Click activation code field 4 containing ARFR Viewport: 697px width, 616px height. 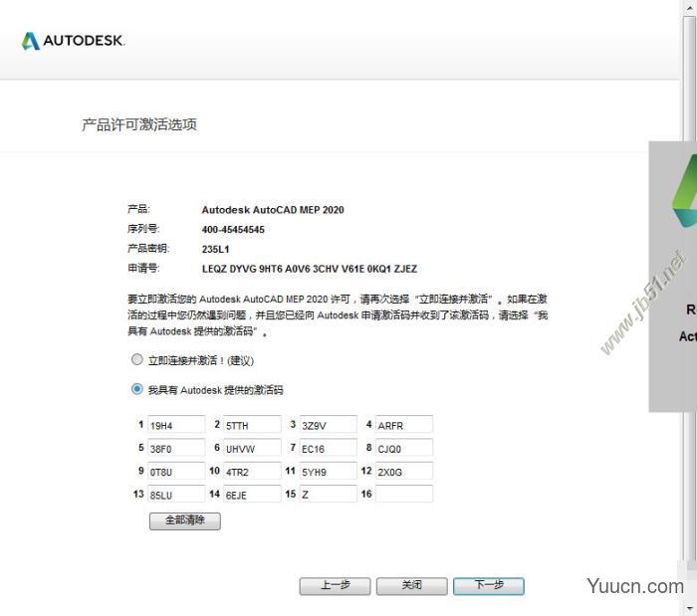click(x=404, y=424)
